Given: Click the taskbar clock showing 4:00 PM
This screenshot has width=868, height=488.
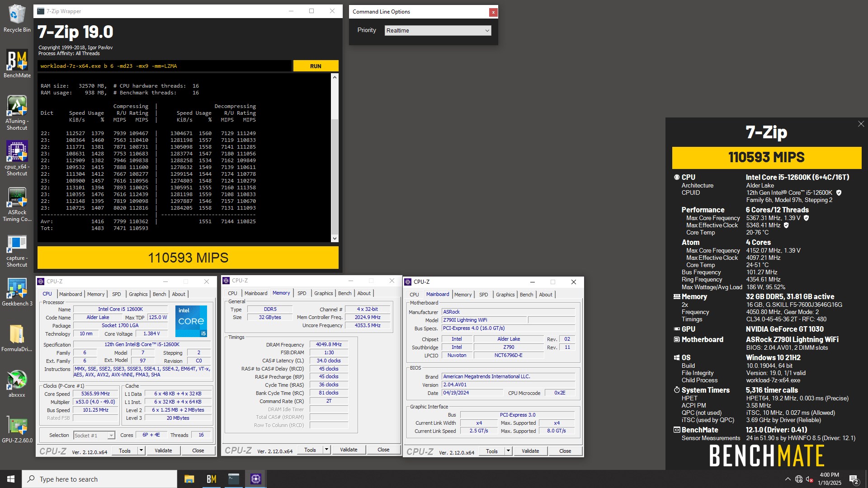Looking at the screenshot, I should point(829,479).
